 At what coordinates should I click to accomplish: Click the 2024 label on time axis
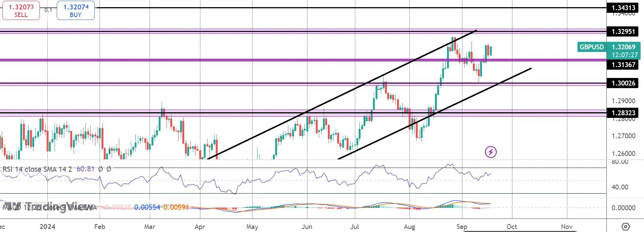(47, 227)
